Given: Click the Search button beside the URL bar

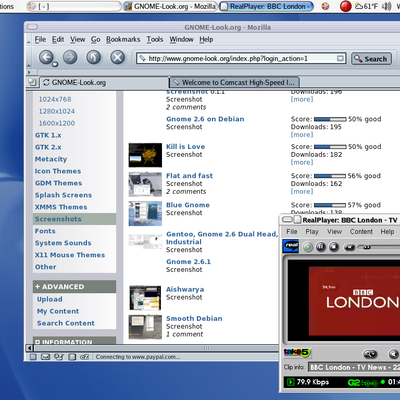Looking at the screenshot, I should tap(371, 59).
